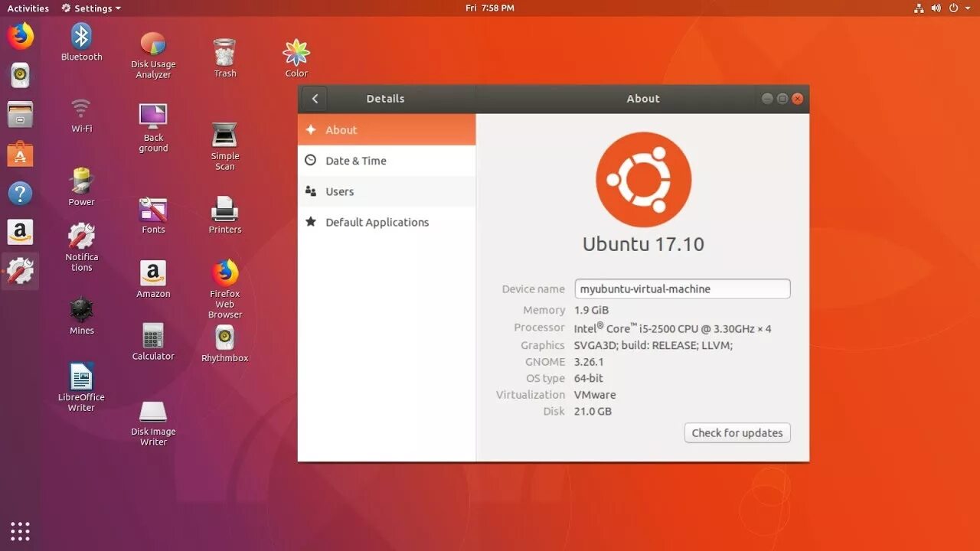Screen dimensions: 980x551
Task: Click the Ubuntu logo in About panel
Action: [x=644, y=179]
